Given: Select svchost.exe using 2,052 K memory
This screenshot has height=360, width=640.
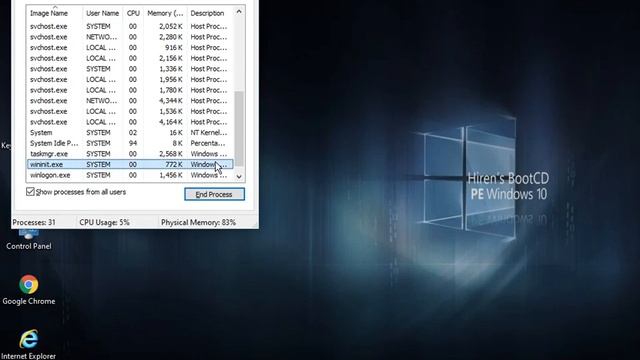Looking at the screenshot, I should (x=130, y=26).
